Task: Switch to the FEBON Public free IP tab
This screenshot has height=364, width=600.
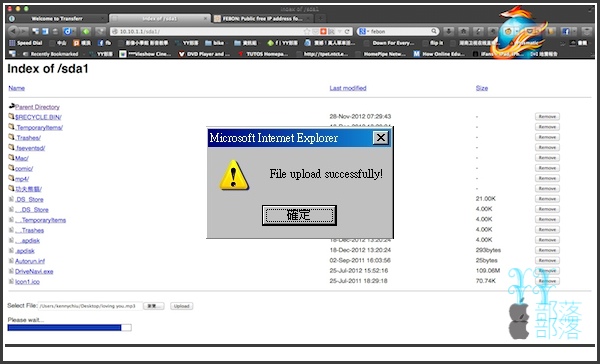Action: pos(262,18)
